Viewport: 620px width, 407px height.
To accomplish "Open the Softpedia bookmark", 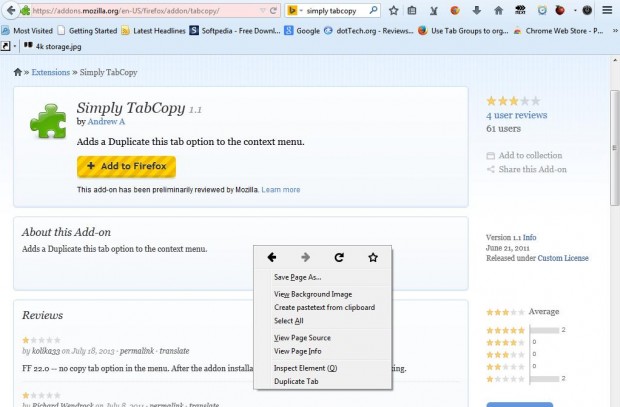I will [235, 30].
